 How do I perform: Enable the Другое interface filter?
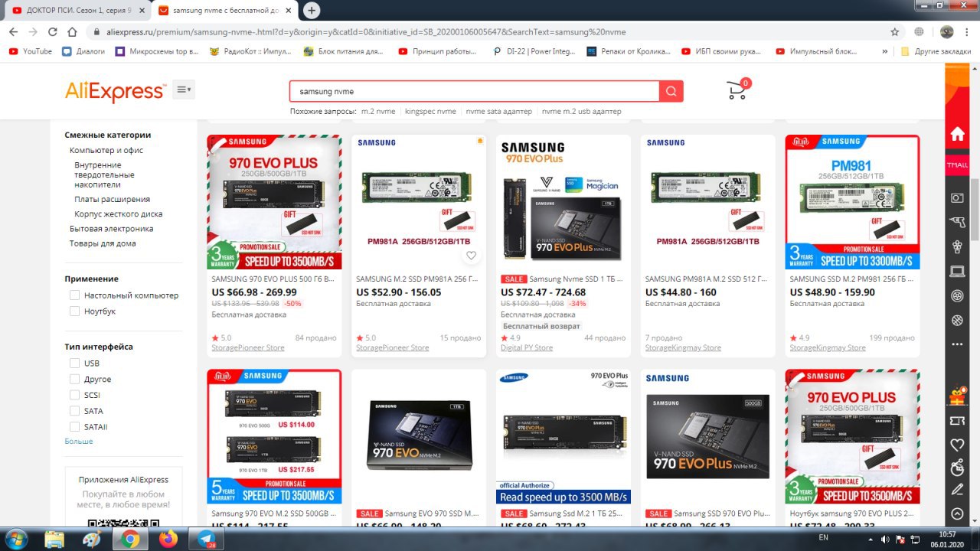point(74,379)
